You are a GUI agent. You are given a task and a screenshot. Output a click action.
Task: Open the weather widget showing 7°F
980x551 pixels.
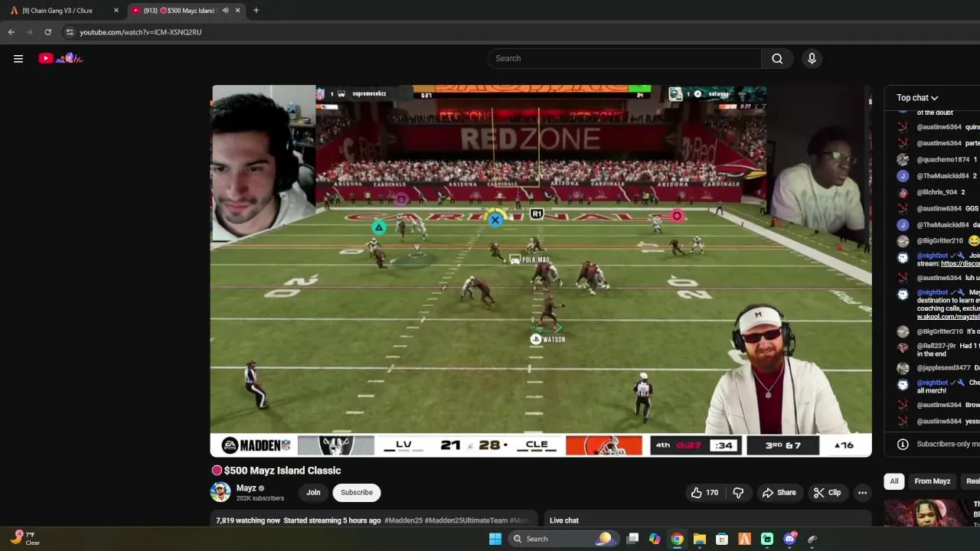point(24,539)
